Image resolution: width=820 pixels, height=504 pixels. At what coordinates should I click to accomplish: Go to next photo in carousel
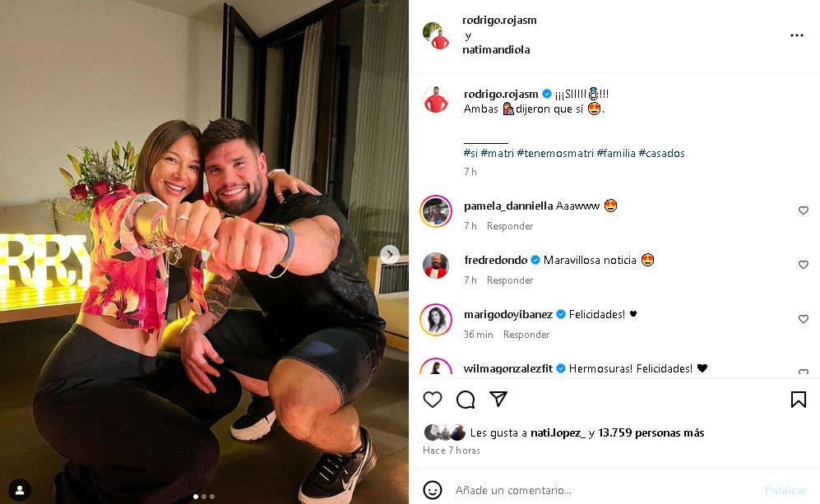(390, 255)
